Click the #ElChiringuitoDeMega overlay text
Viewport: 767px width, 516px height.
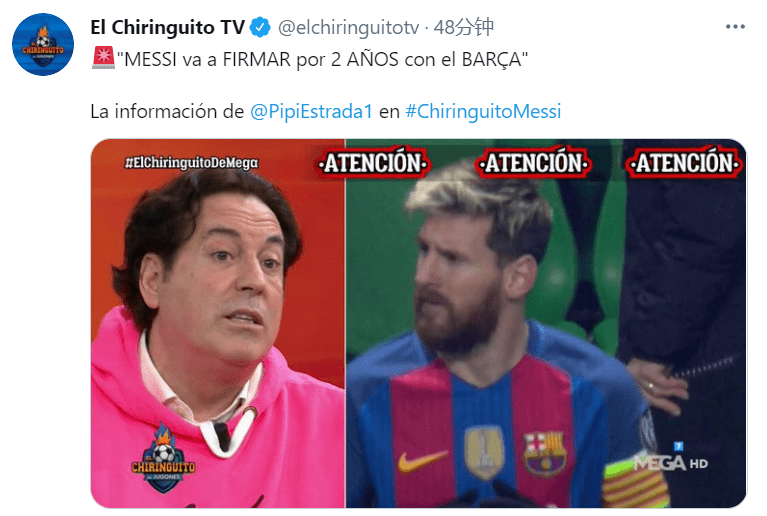click(191, 163)
